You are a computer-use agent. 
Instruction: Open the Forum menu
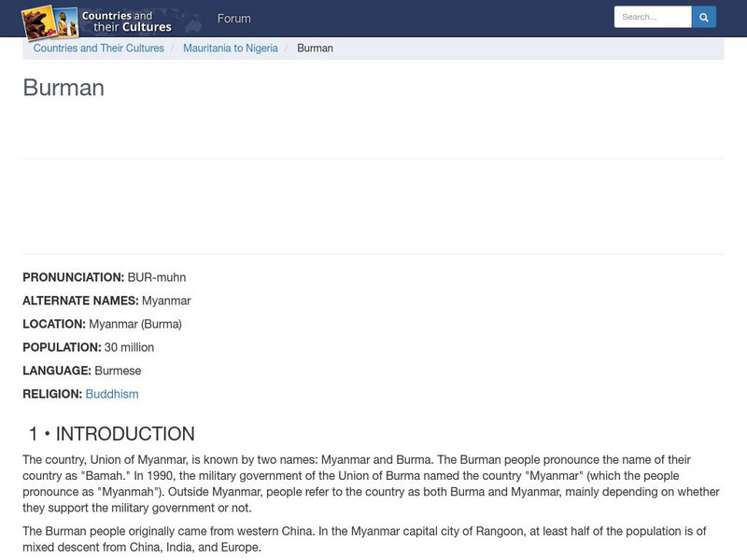point(233,18)
